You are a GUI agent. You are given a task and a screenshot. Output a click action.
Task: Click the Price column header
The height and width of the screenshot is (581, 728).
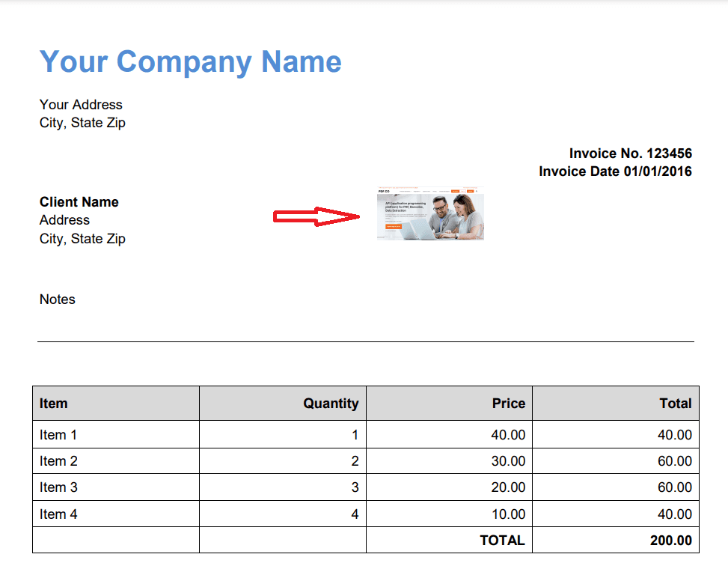[x=508, y=404]
